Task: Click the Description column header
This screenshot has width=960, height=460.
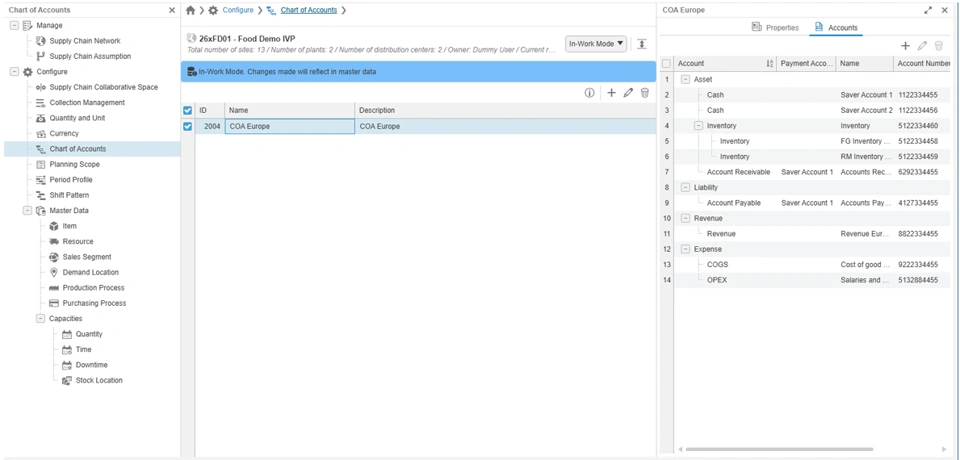Action: point(505,110)
